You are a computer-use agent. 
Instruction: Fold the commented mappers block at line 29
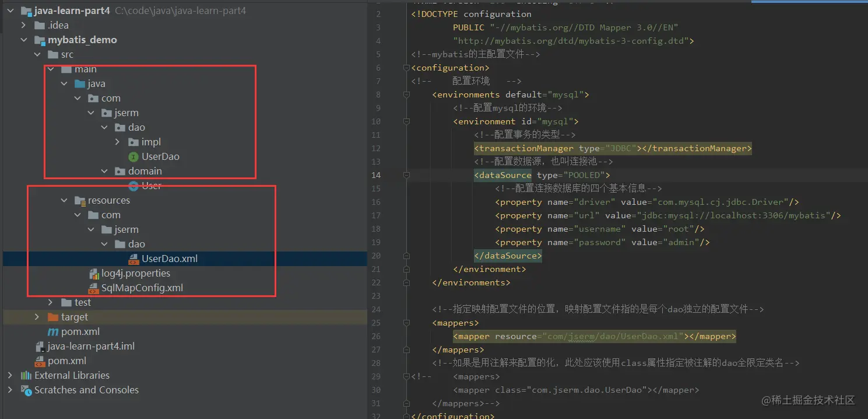pos(406,376)
